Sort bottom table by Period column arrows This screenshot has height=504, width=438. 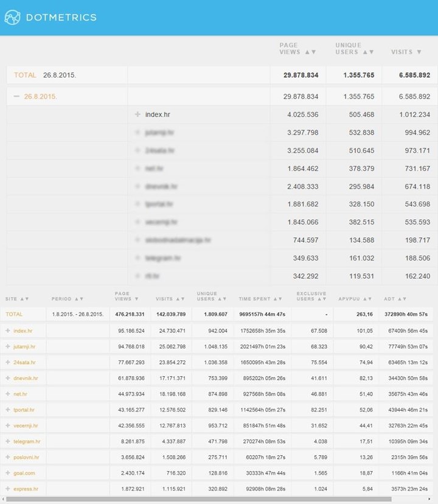[x=79, y=299]
